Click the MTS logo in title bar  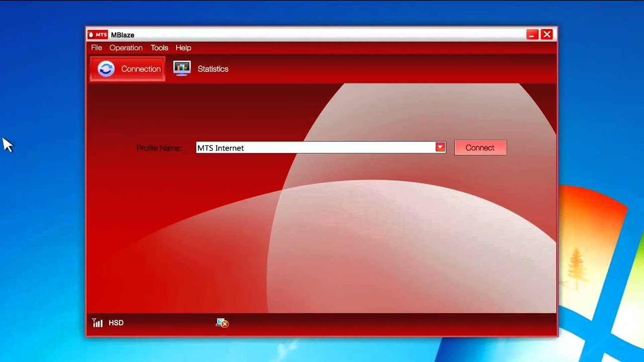click(x=98, y=35)
